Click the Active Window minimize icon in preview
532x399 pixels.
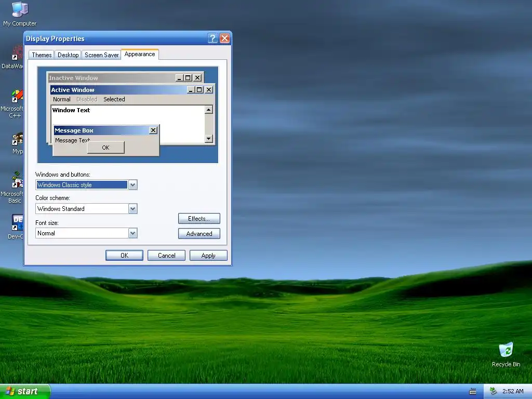click(x=191, y=89)
